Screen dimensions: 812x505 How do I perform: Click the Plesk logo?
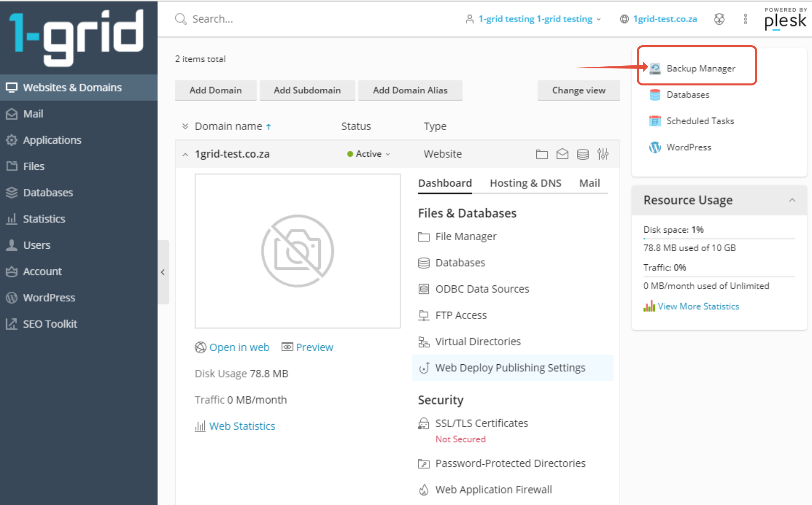point(785,19)
